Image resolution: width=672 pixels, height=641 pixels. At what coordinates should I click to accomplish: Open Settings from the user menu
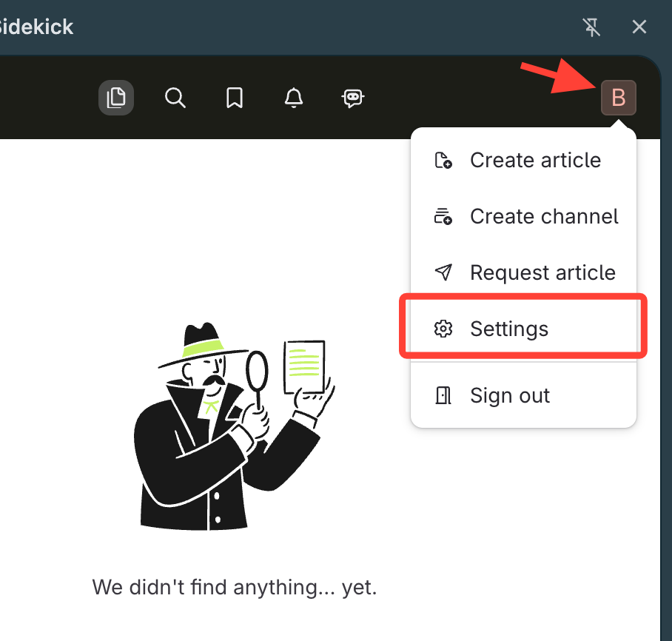pyautogui.click(x=509, y=329)
